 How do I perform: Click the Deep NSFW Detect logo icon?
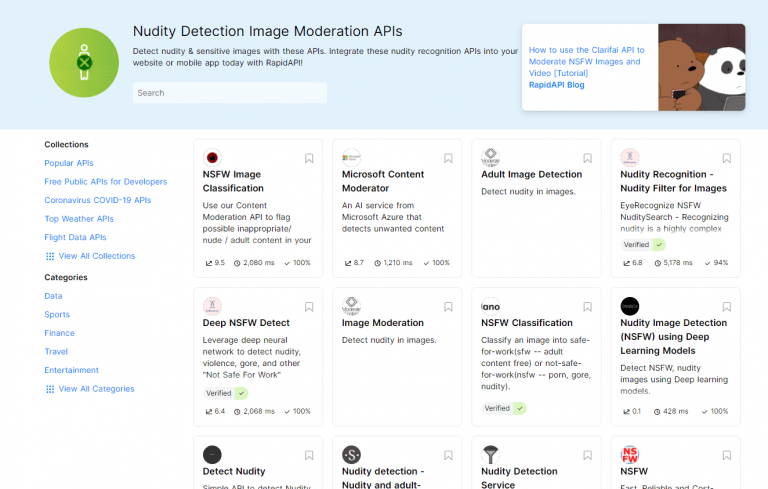coord(212,306)
